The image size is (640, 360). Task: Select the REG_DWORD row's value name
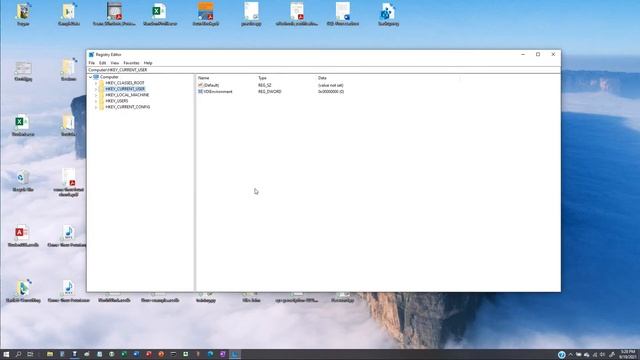coord(218,92)
